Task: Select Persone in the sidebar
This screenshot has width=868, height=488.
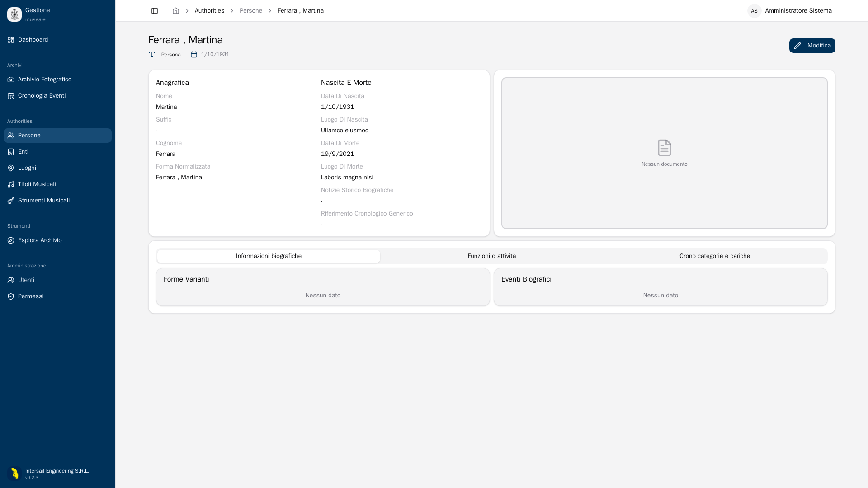Action: [57, 136]
